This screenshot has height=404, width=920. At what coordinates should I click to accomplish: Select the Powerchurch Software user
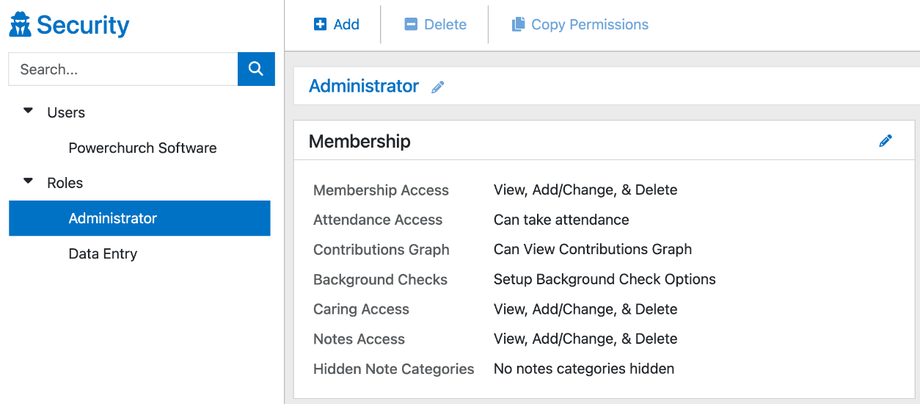(x=143, y=148)
